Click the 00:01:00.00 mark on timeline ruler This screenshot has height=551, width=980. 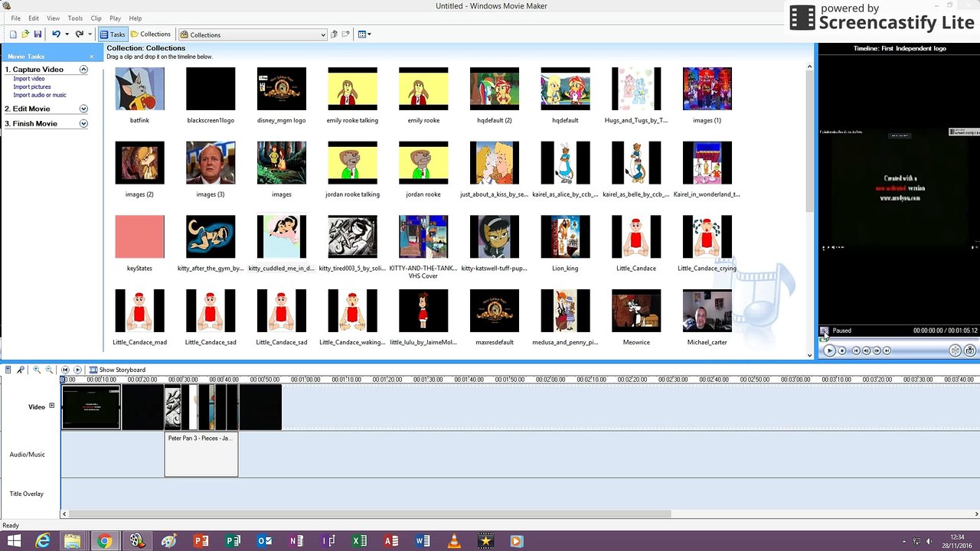(x=305, y=380)
